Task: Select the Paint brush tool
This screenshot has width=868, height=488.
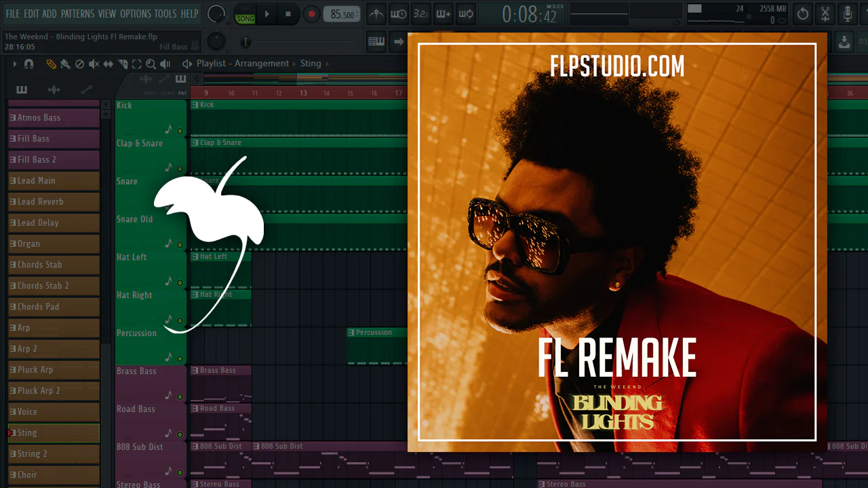Action: tap(65, 64)
